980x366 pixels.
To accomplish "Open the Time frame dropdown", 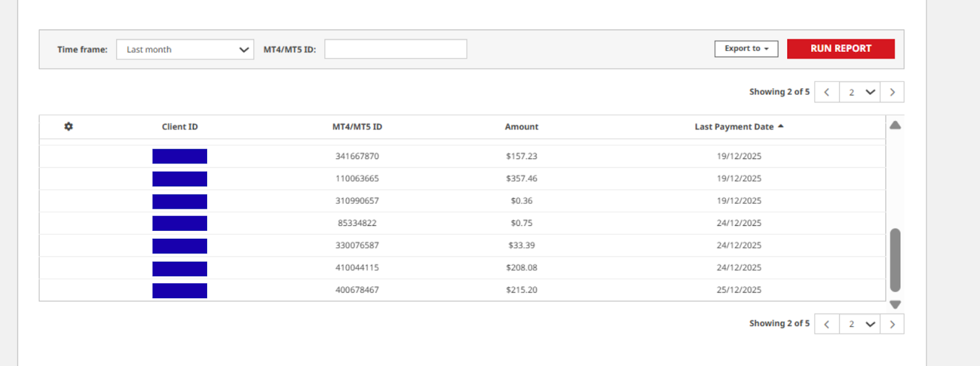I will [x=185, y=50].
